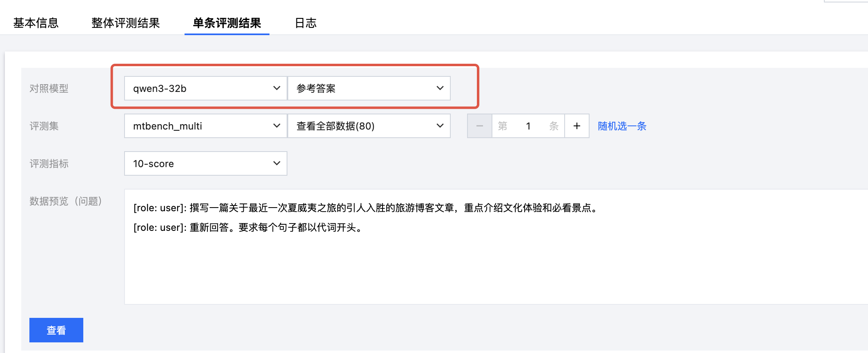Click the chevron arrow beside 参考答案
The image size is (868, 353).
click(440, 88)
